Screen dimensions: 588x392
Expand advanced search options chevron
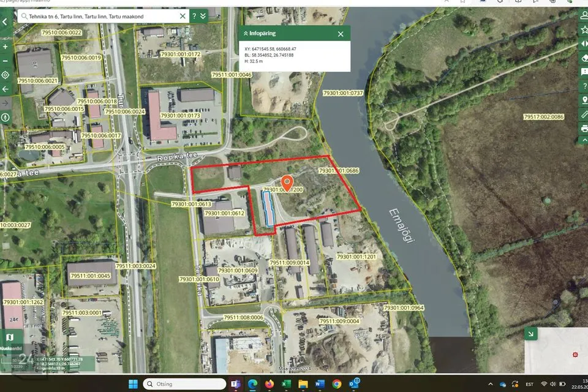click(203, 17)
